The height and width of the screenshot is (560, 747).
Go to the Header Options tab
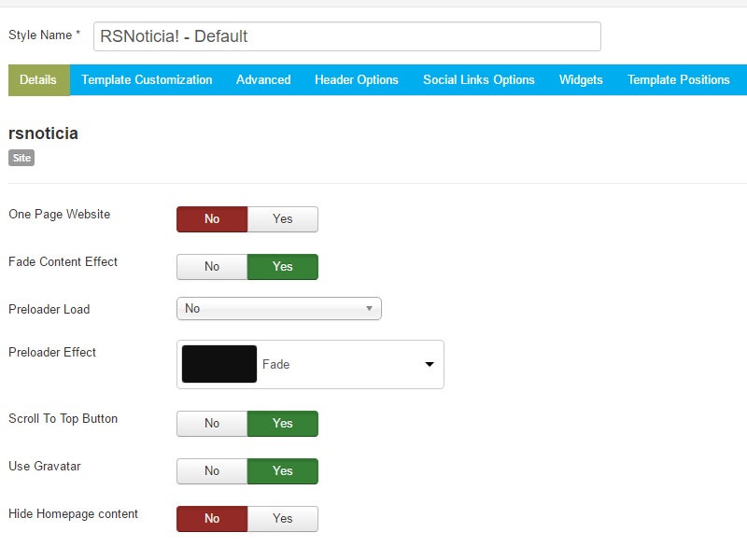point(357,80)
